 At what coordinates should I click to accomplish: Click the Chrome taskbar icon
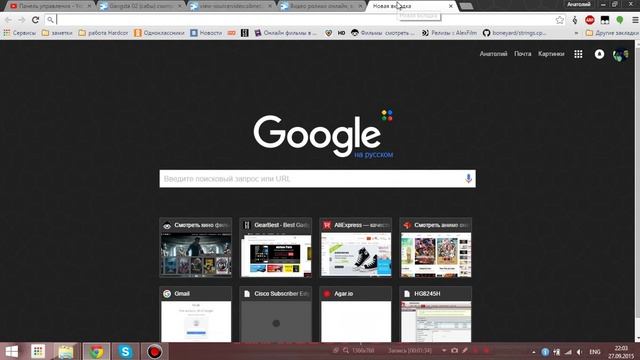pos(96,351)
